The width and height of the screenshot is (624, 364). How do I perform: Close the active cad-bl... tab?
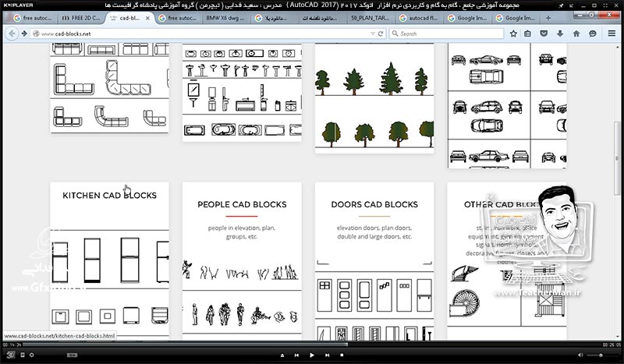(147, 18)
